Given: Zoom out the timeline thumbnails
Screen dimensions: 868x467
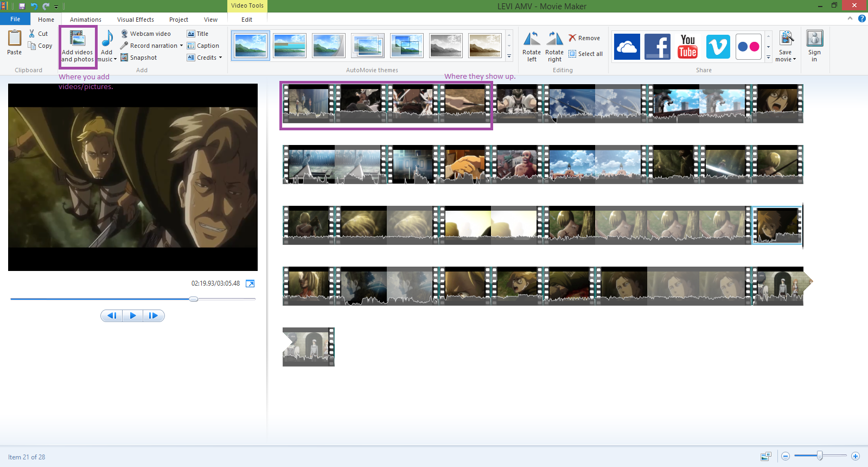Looking at the screenshot, I should click(x=786, y=456).
